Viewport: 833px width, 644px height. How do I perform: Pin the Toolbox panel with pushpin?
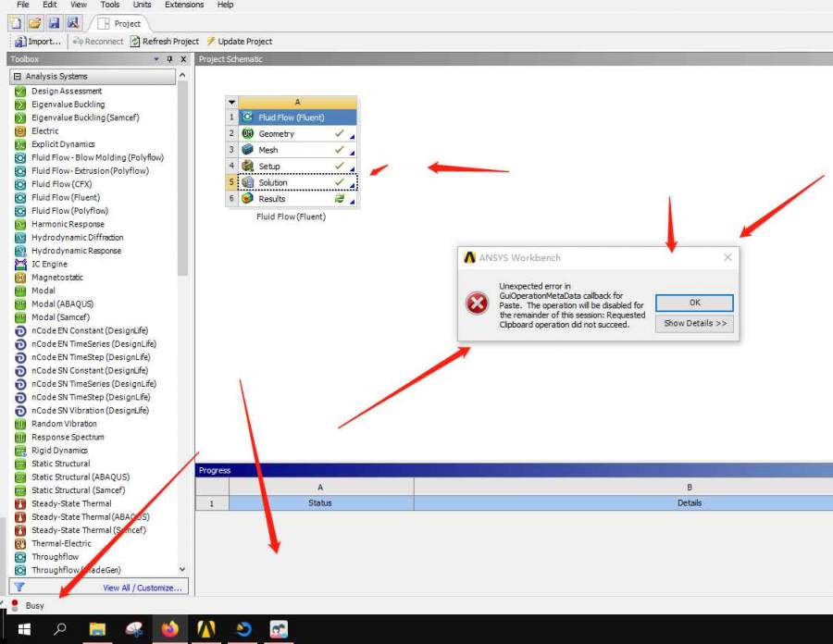168,59
